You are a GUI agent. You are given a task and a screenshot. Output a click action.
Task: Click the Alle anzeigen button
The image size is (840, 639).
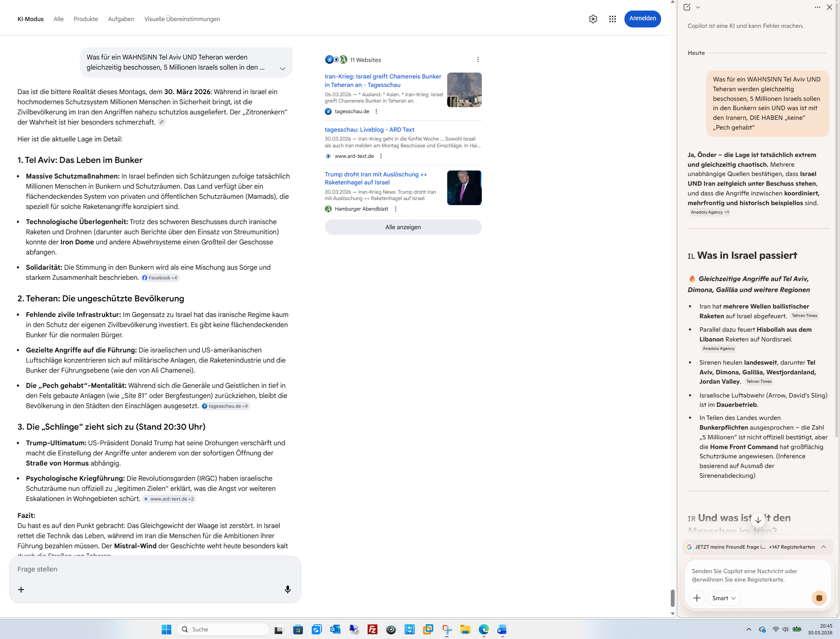pyautogui.click(x=403, y=227)
